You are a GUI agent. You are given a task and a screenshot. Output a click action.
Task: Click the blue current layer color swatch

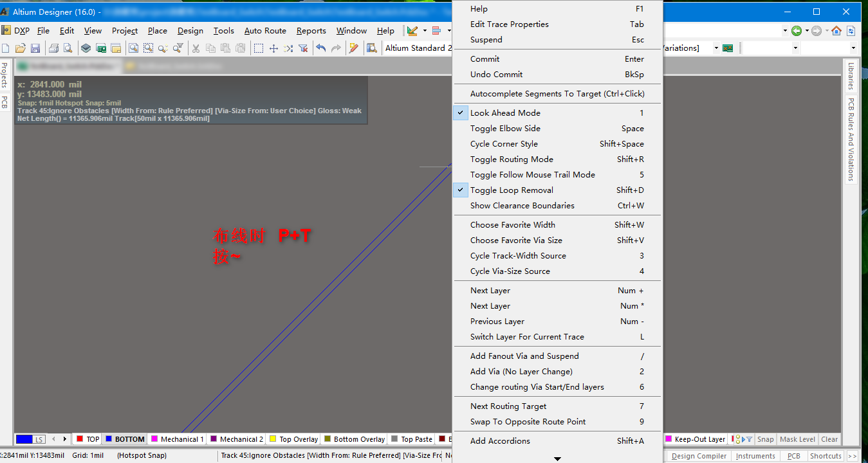tap(24, 439)
